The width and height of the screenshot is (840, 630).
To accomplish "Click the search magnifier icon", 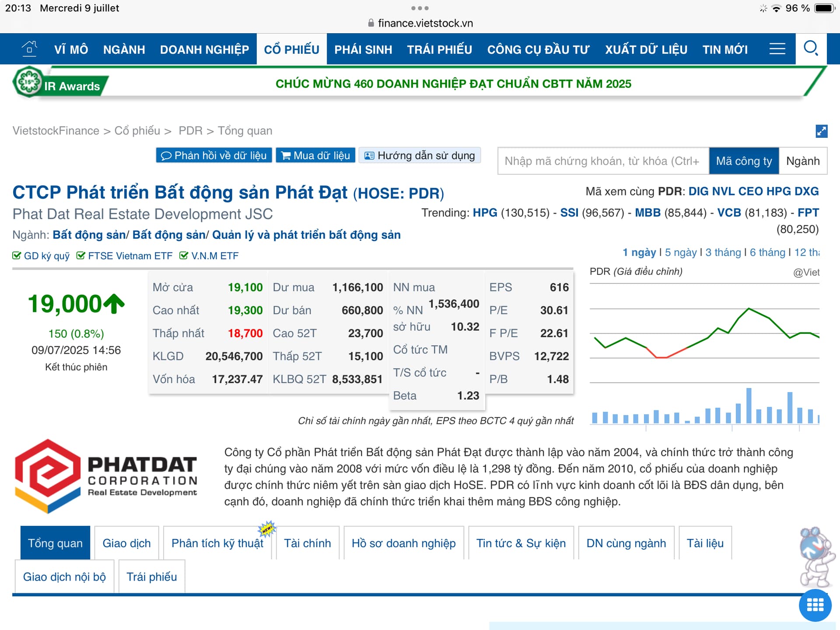I will [811, 49].
